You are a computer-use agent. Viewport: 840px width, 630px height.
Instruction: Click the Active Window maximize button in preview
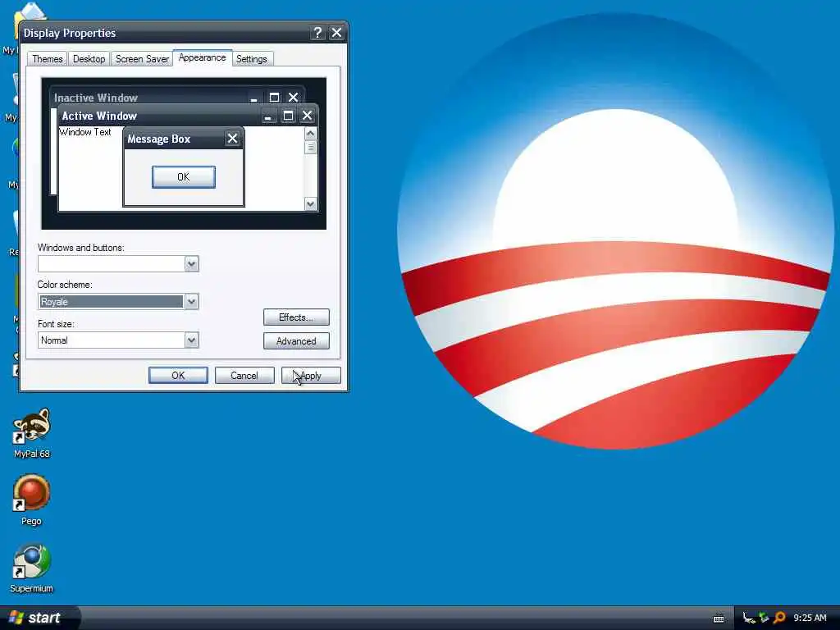[288, 116]
